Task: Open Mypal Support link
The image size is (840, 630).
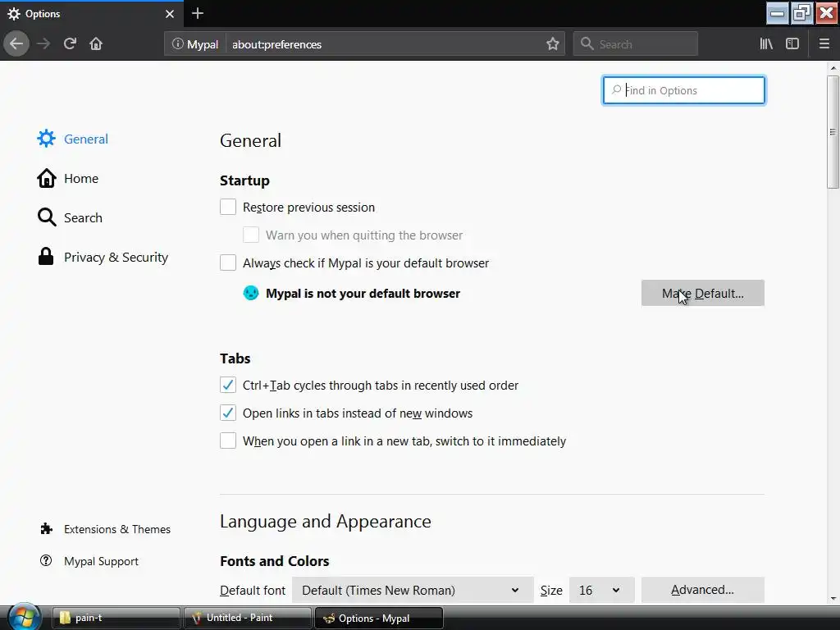Action: (89, 561)
